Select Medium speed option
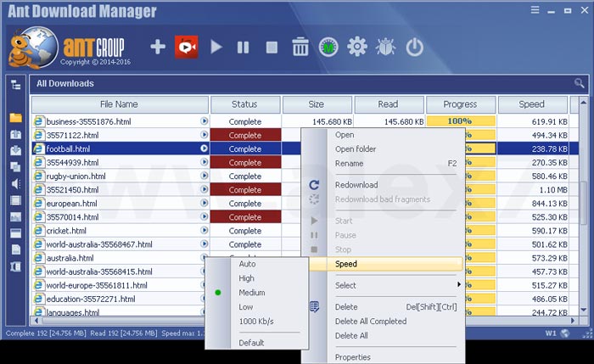The image size is (594, 364). [251, 293]
